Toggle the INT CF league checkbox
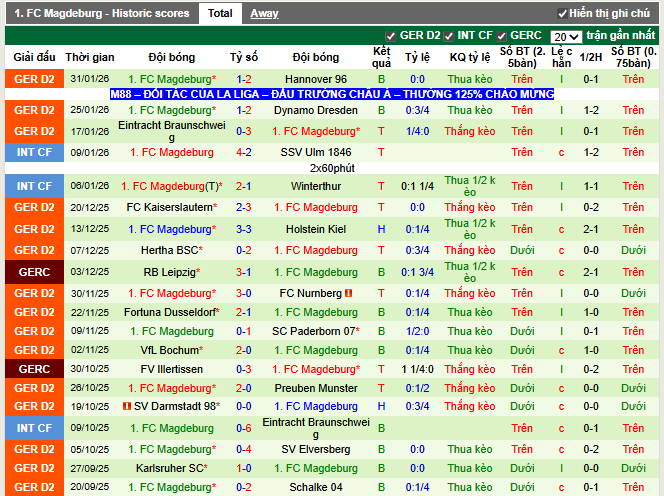This screenshot has height=496, width=664. [448, 36]
